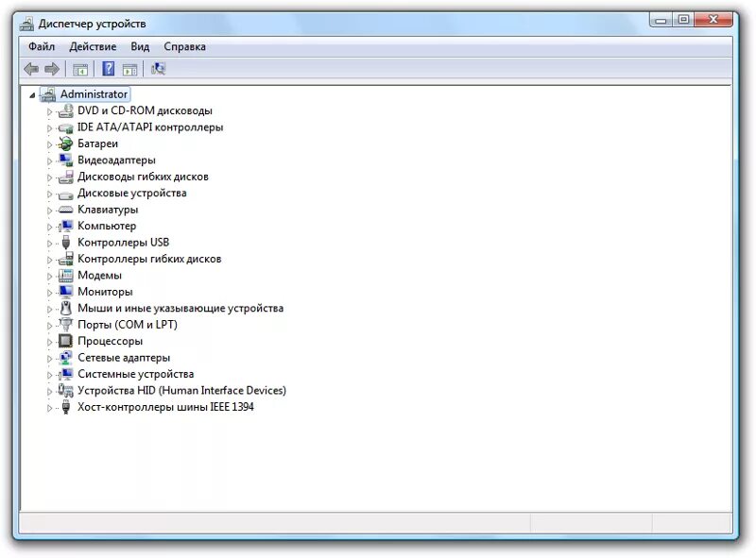
Task: Select the IDE ATA/ATAPI контроллеры label
Action: [150, 127]
